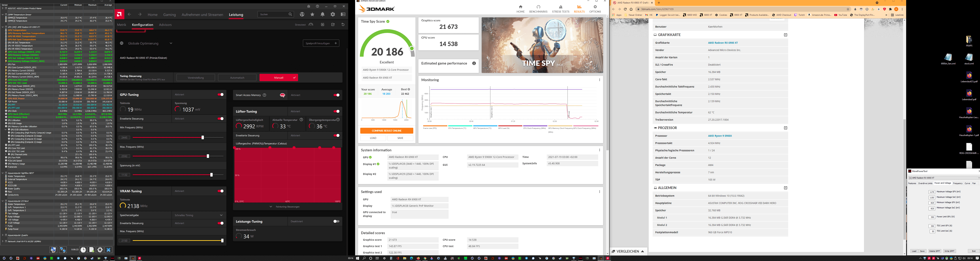Image resolution: width=980 pixels, height=261 pixels.
Task: Expand Feinabstimmungs-Steuerungen under the fan curve
Action: (287, 207)
